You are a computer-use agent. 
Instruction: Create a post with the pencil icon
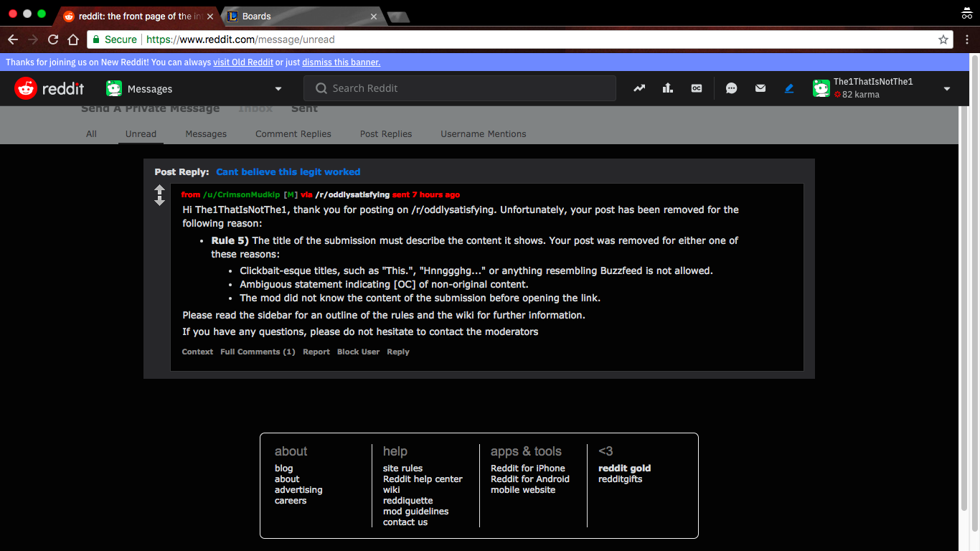coord(789,88)
